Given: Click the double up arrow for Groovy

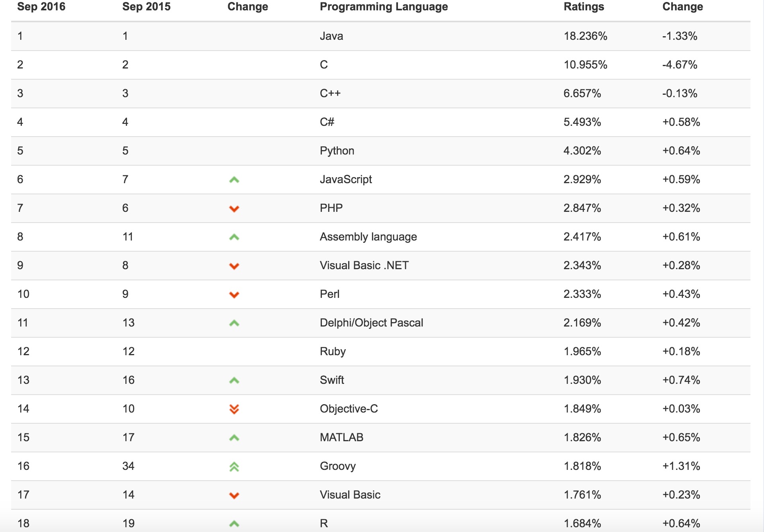Looking at the screenshot, I should click(x=234, y=466).
